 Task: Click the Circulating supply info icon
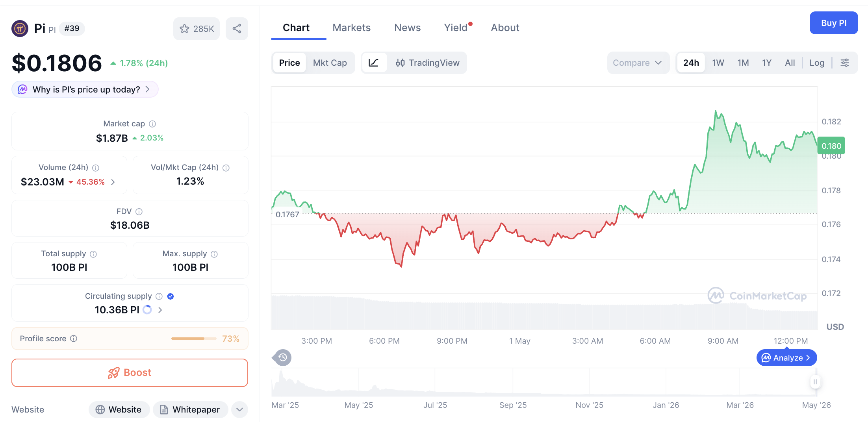[159, 296]
